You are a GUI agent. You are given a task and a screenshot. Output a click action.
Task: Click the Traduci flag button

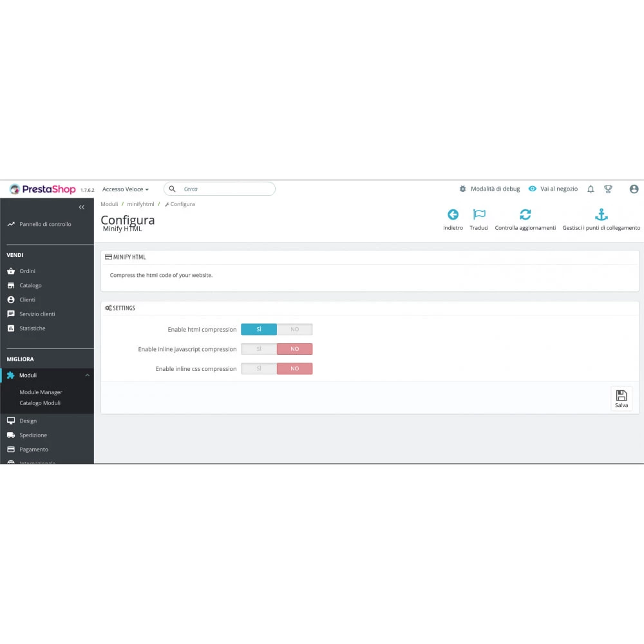[479, 220]
